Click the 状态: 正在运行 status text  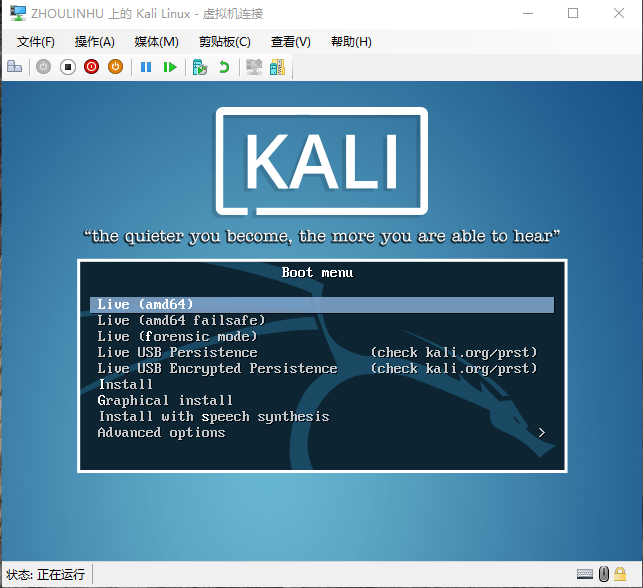[x=46, y=574]
